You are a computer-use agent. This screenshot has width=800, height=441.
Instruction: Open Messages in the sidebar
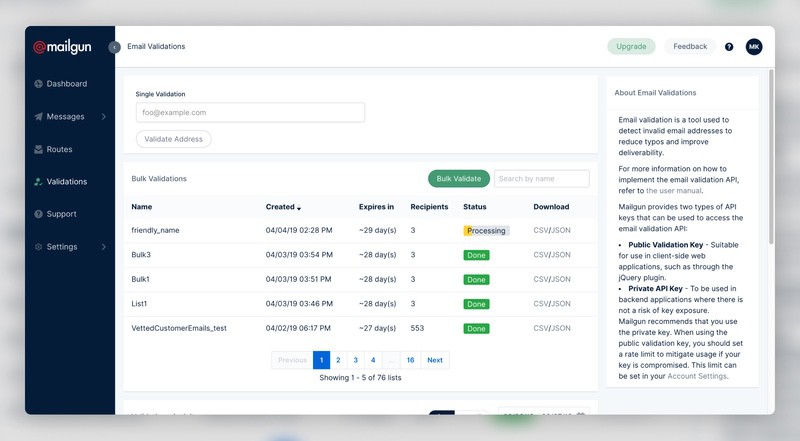65,116
